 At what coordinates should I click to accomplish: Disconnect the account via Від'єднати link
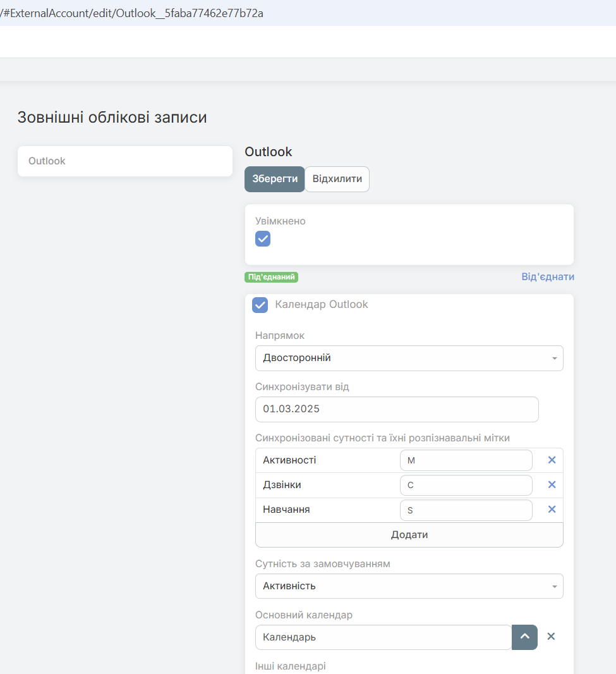click(548, 277)
